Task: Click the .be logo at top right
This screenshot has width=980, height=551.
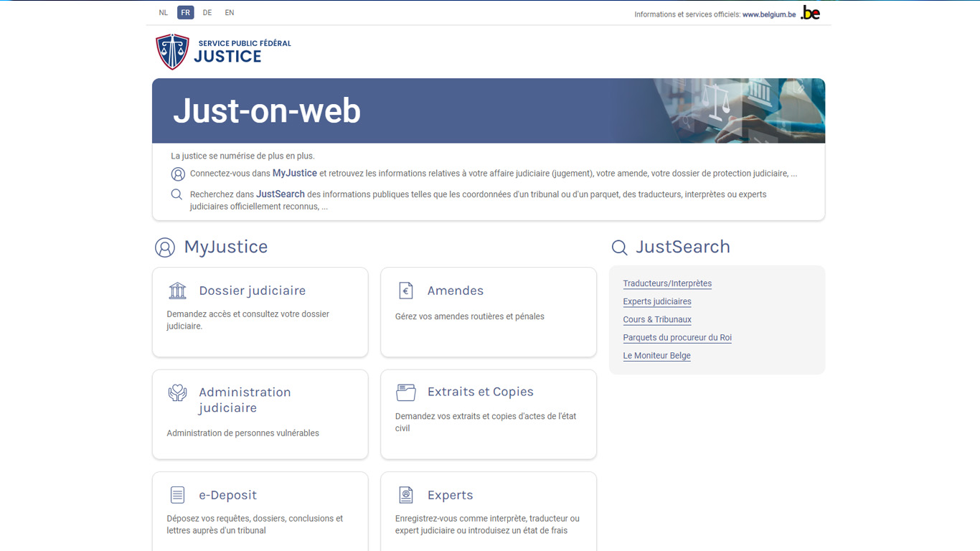Action: (x=810, y=11)
